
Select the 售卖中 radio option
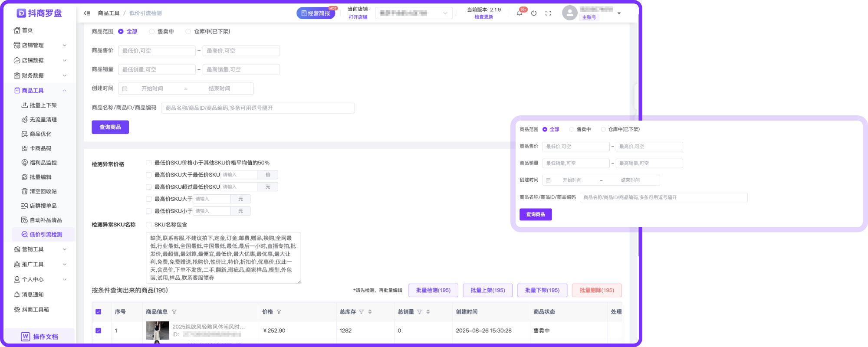tap(152, 31)
